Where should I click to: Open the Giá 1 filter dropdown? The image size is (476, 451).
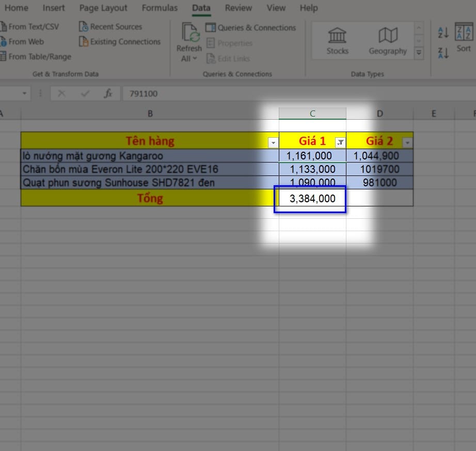pos(340,142)
